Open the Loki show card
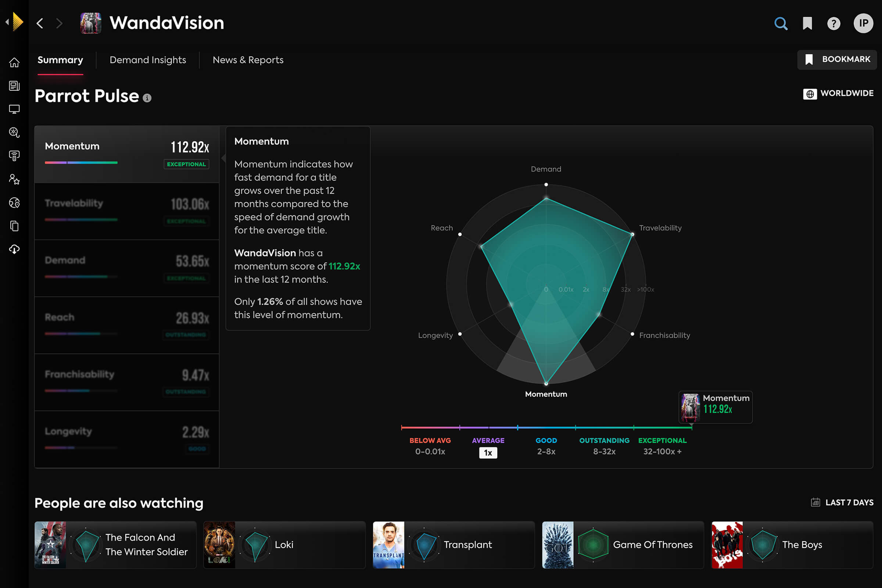Image resolution: width=882 pixels, height=588 pixels. coord(284,545)
